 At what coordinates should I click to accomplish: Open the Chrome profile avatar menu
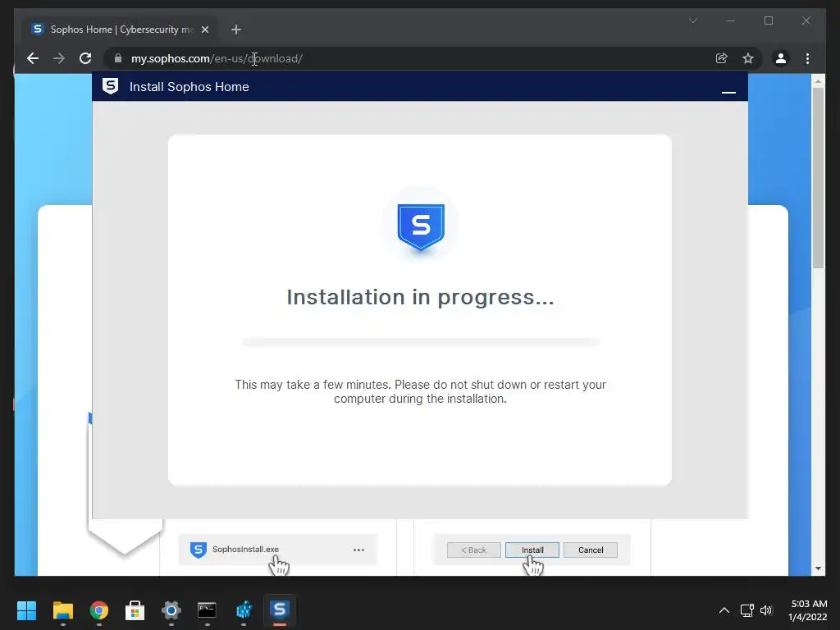(x=781, y=58)
